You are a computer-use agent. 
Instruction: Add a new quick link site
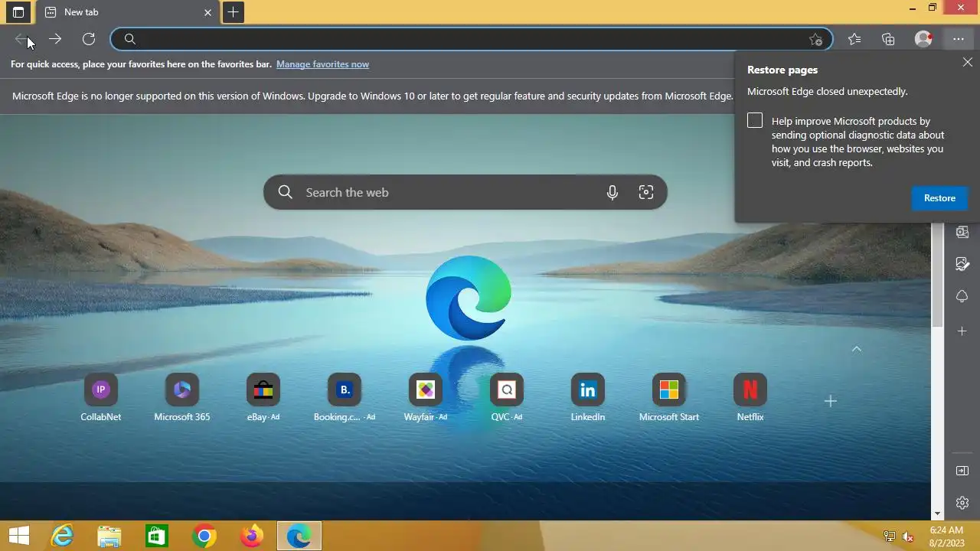tap(830, 401)
